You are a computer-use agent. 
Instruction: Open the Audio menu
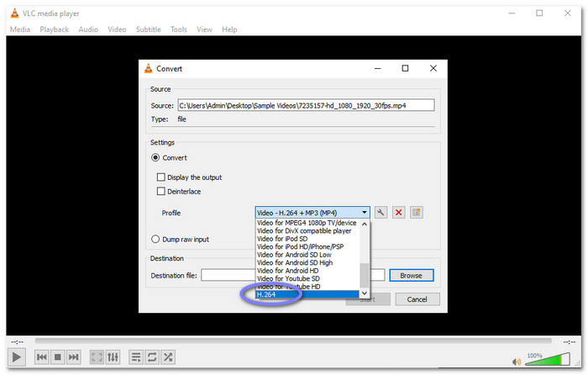(88, 29)
